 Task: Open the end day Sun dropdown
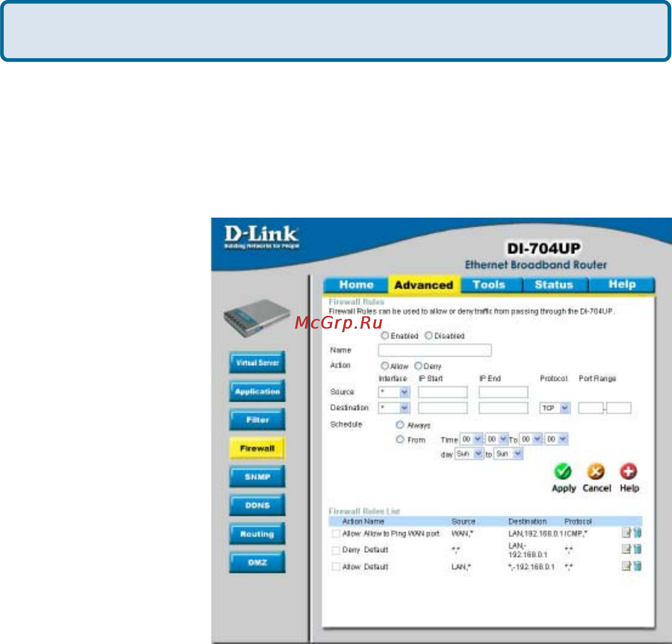[x=509, y=454]
